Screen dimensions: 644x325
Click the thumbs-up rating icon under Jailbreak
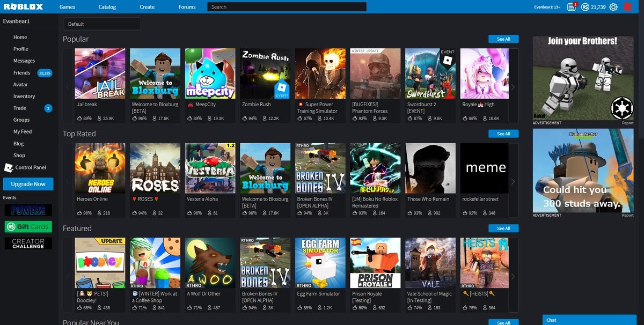[80, 118]
